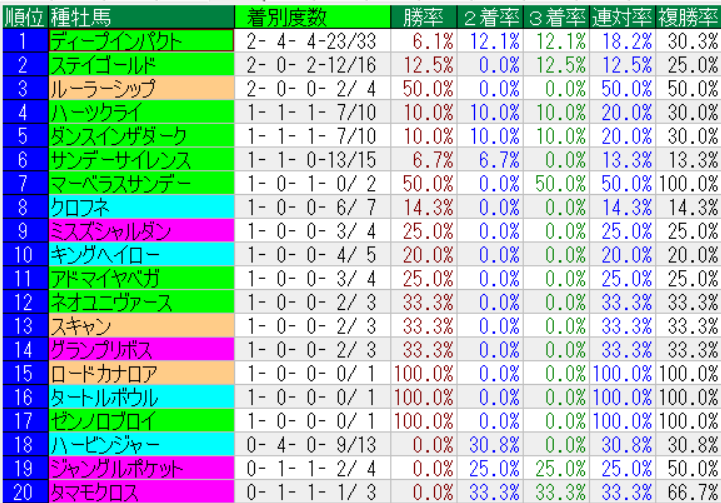721x503 pixels.
Task: Sort by the 順位 column header
Action: pyautogui.click(x=25, y=17)
